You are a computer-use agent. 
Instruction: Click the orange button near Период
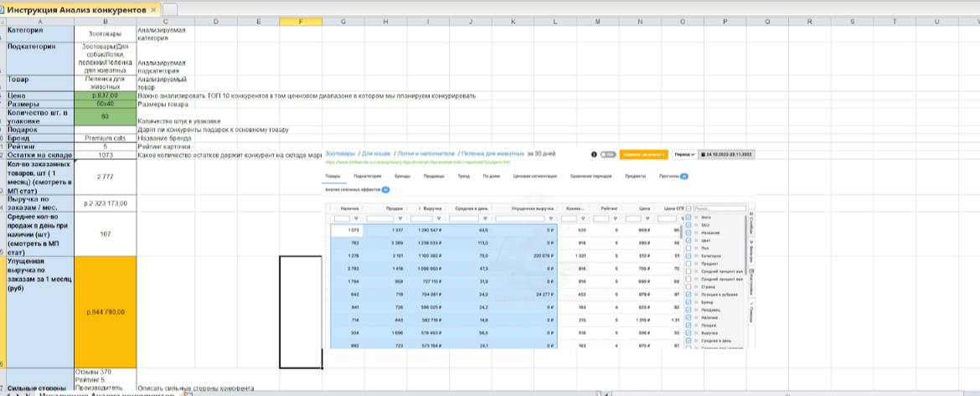[x=645, y=155]
